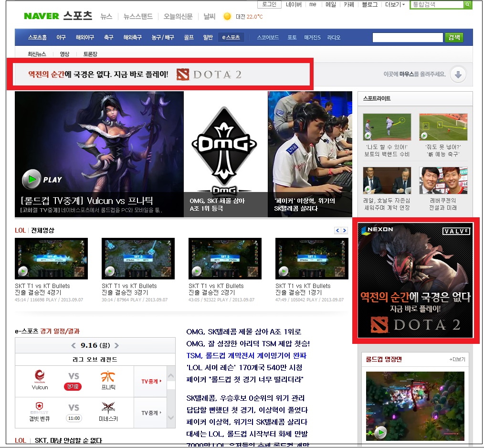The image size is (484, 448).
Task: Open TV중계 link for Vulcun vs 프나틱 match
Action: click(151, 381)
